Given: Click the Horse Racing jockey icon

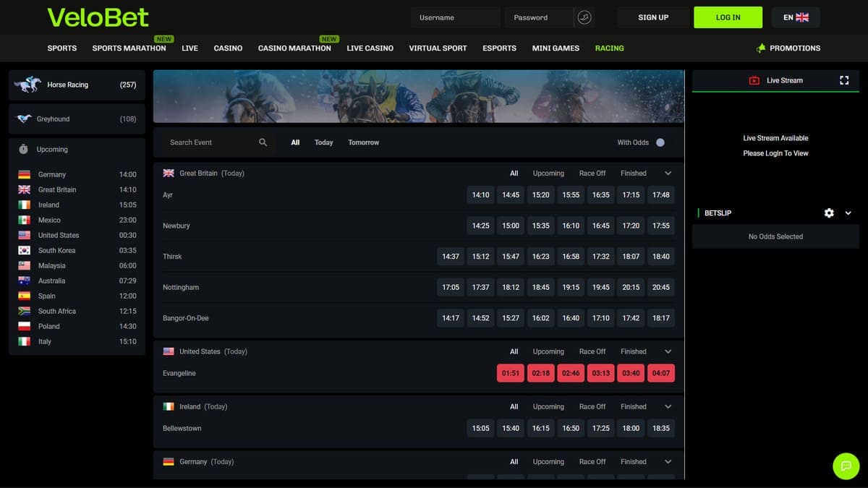Looking at the screenshot, I should [x=27, y=85].
